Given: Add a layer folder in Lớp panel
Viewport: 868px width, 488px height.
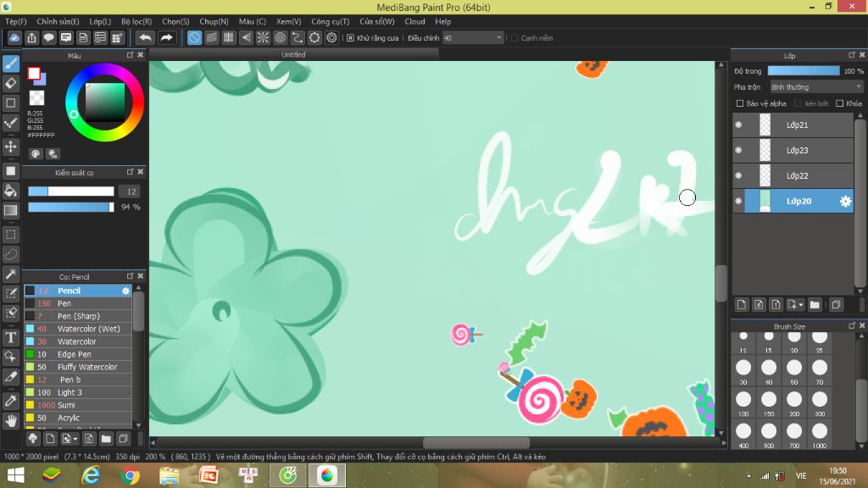Looking at the screenshot, I should tap(815, 304).
